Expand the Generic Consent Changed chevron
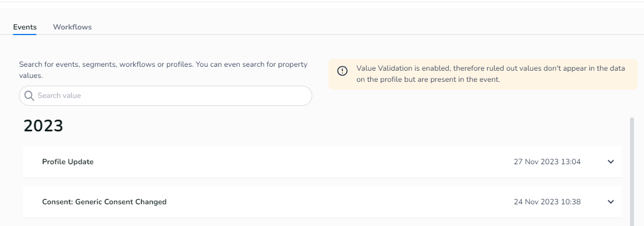 point(611,202)
